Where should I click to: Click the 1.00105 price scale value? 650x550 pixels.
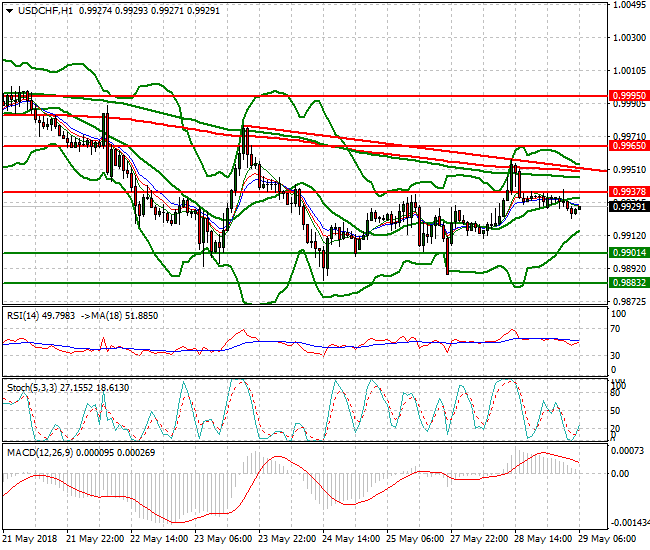(629, 71)
